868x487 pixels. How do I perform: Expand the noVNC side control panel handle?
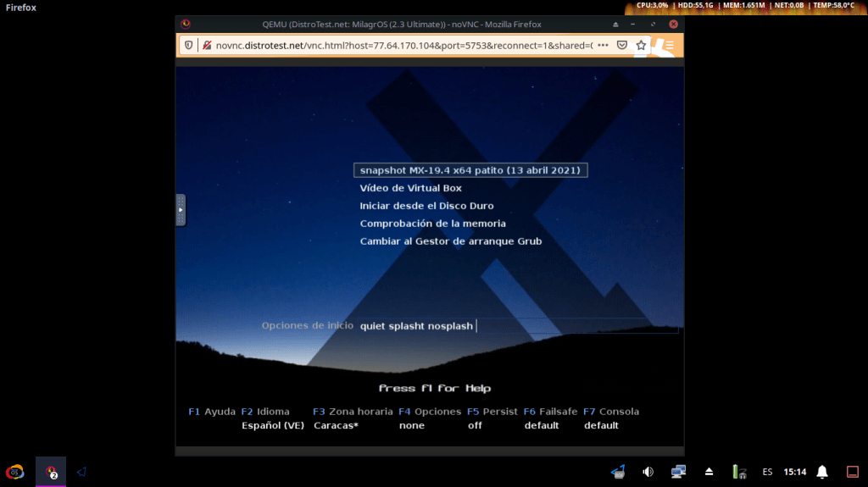coord(181,209)
